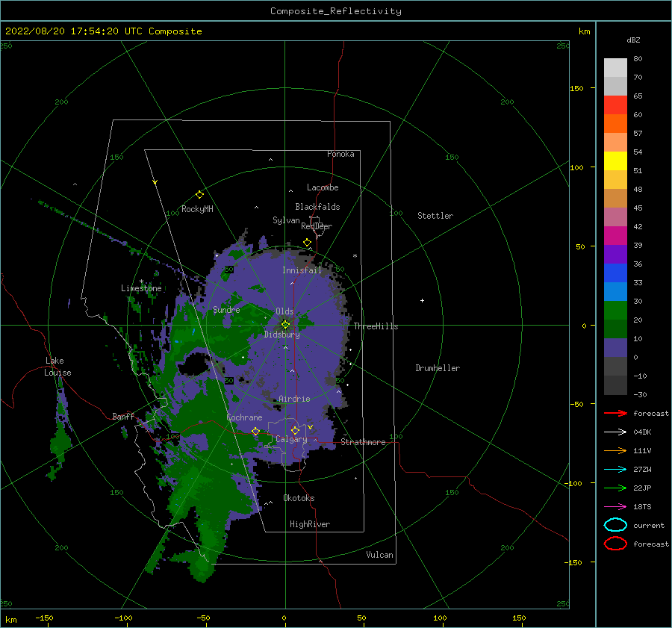
Task: Click the ThreeHills label
Action: tap(376, 326)
